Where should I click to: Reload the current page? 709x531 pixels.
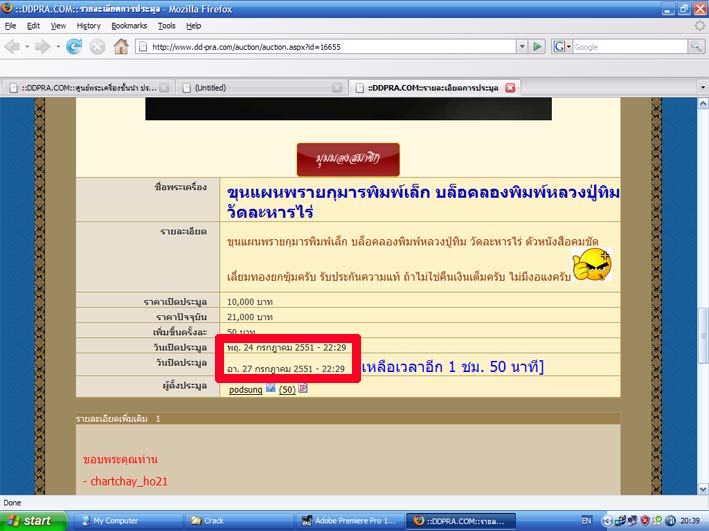click(x=73, y=46)
